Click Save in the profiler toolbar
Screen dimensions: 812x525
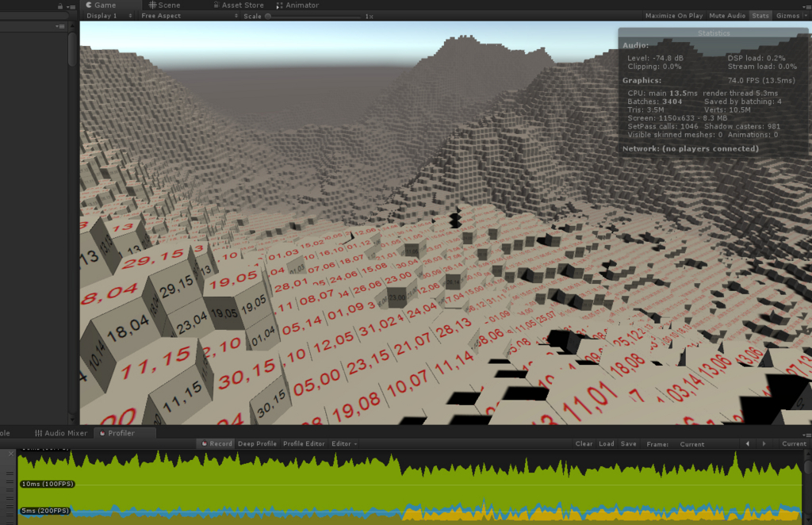point(628,444)
